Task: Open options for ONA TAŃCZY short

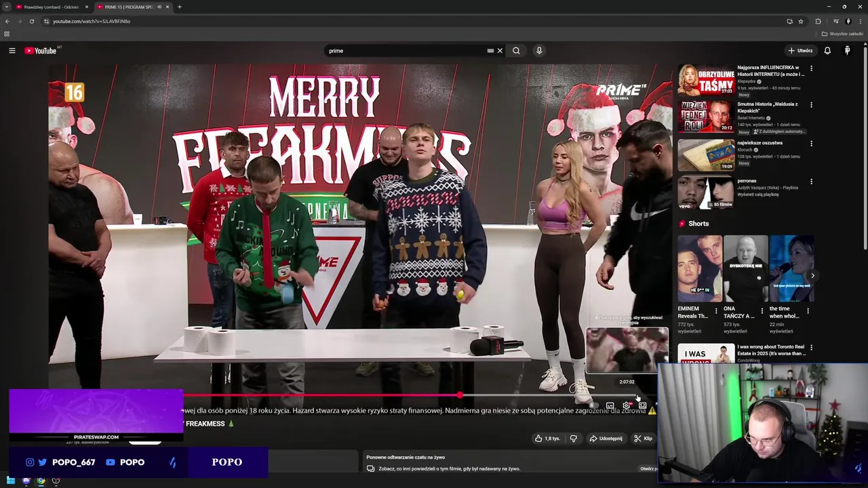Action: pyautogui.click(x=762, y=311)
